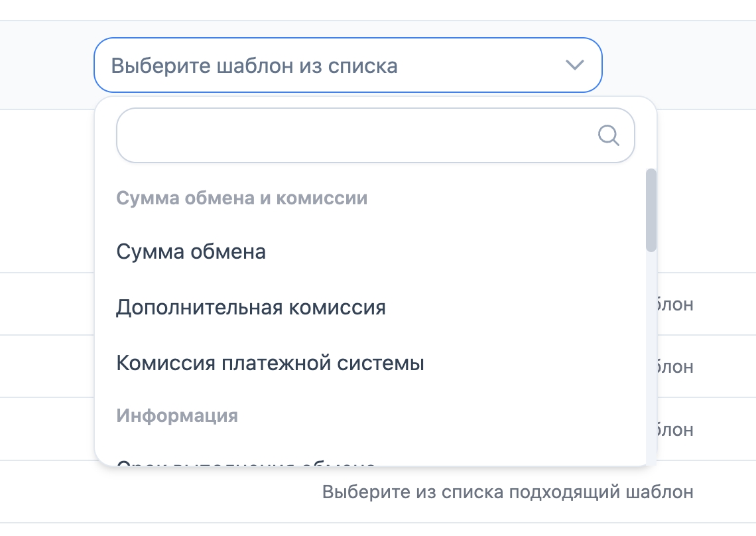Click the scrollbar track below the thumb
Viewport: 756px width, 536px height.
(651, 358)
